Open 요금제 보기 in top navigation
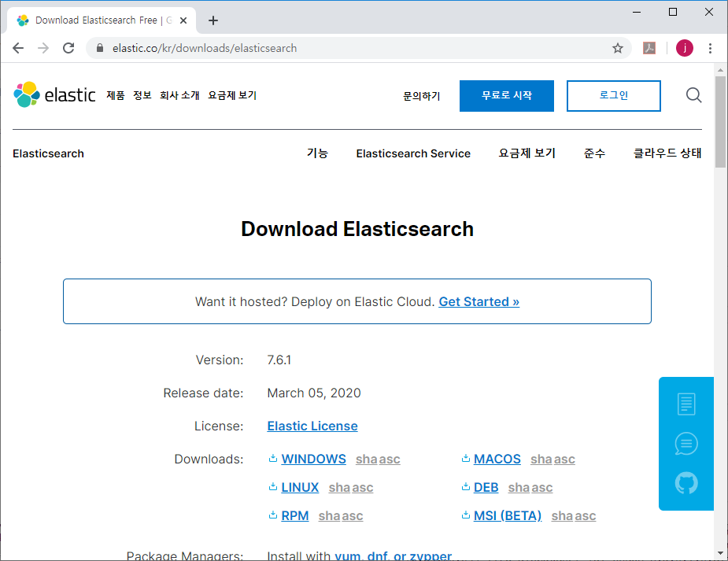The height and width of the screenshot is (561, 728). tap(232, 95)
